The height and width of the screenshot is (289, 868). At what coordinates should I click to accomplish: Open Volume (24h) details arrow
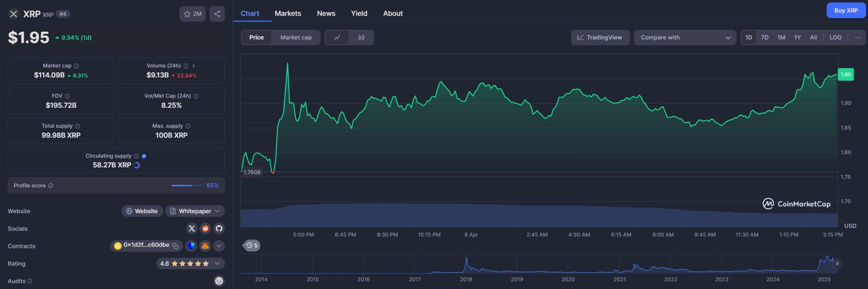point(194,66)
